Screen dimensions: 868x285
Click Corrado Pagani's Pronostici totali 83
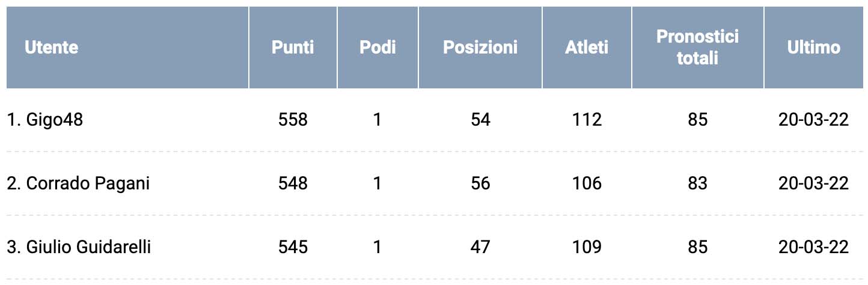coord(697,183)
